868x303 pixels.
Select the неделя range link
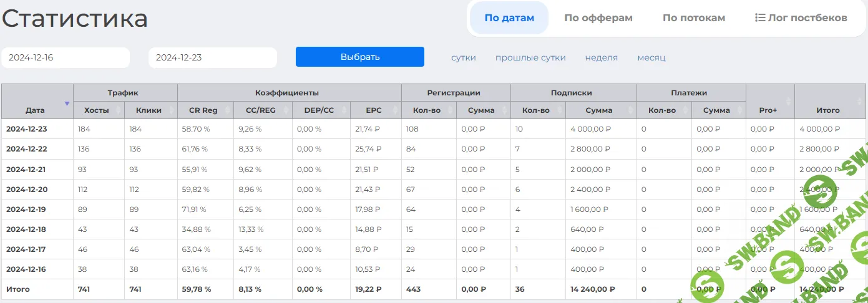pos(601,57)
